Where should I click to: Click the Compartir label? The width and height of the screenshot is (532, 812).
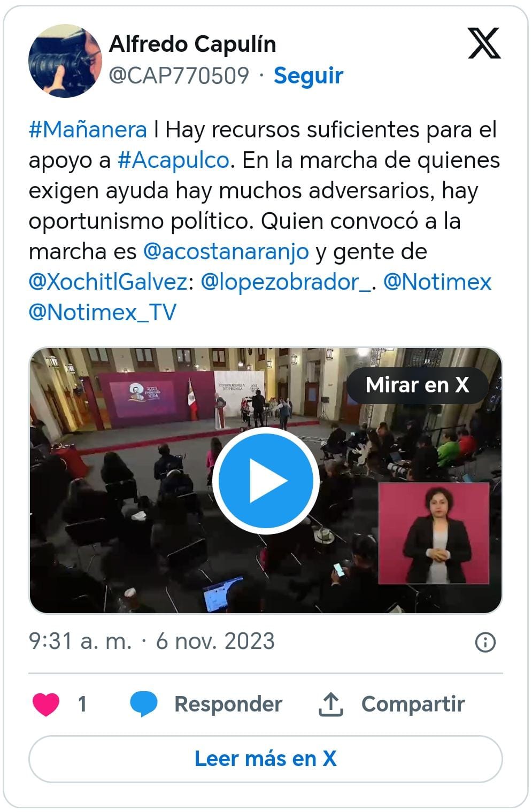pos(413,704)
